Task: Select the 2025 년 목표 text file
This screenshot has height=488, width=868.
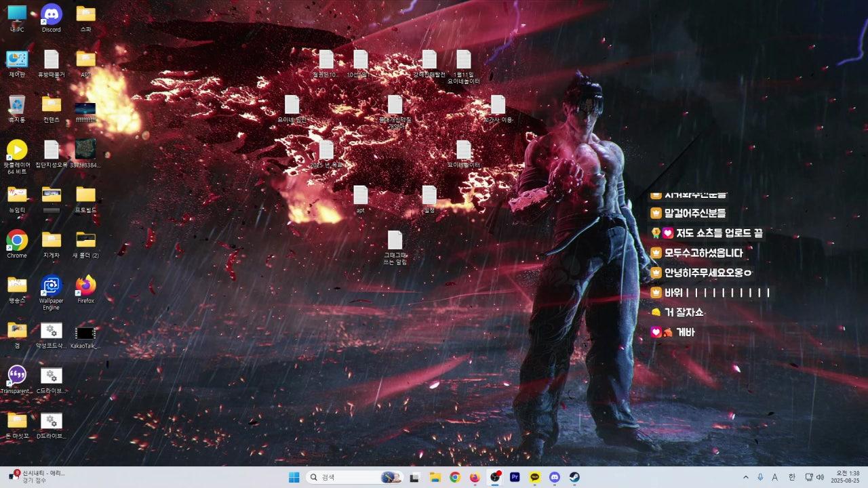Action: (x=326, y=154)
